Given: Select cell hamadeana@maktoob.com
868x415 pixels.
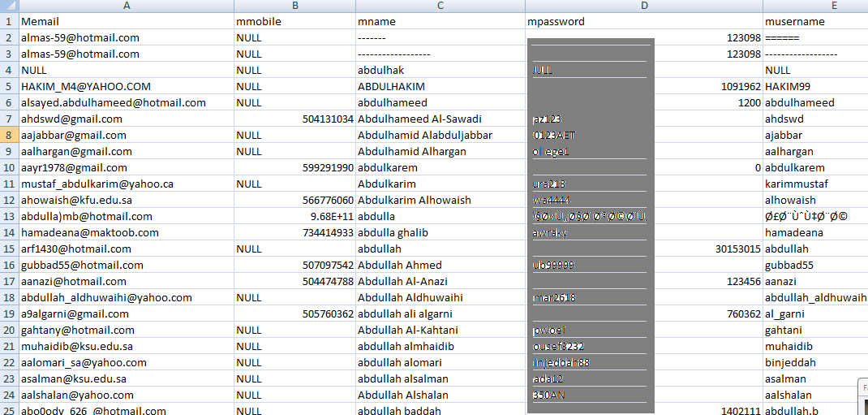Looking at the screenshot, I should coord(127,233).
